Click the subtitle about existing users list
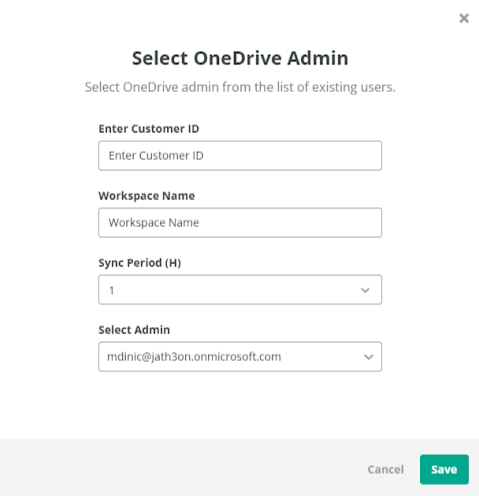The image size is (479, 496). pyautogui.click(x=240, y=87)
